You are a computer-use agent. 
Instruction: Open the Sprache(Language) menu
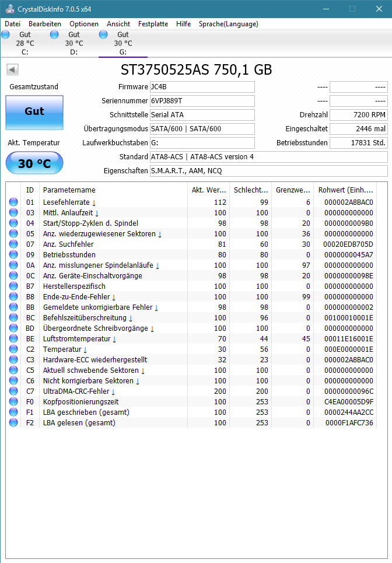tap(228, 24)
